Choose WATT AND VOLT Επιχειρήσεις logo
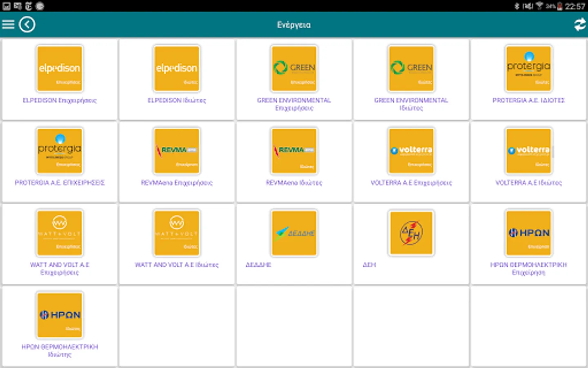Screen dimensions: 588x368 coord(60,233)
